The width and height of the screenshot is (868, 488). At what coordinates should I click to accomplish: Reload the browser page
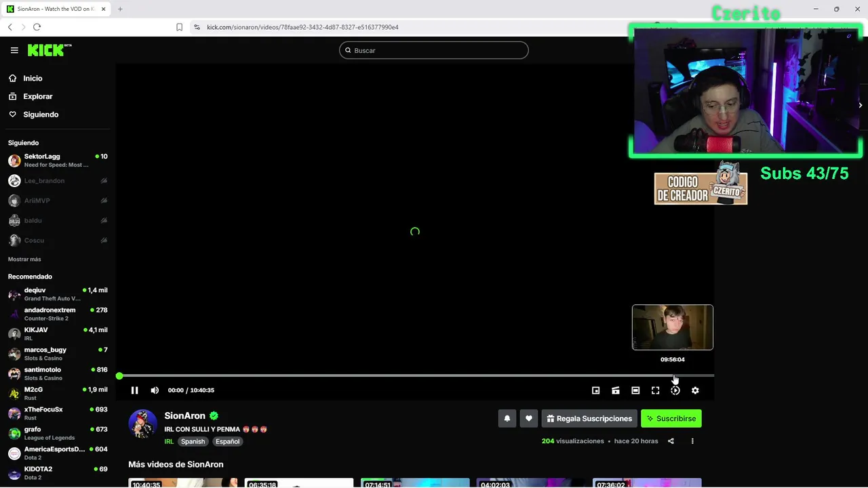tap(37, 27)
